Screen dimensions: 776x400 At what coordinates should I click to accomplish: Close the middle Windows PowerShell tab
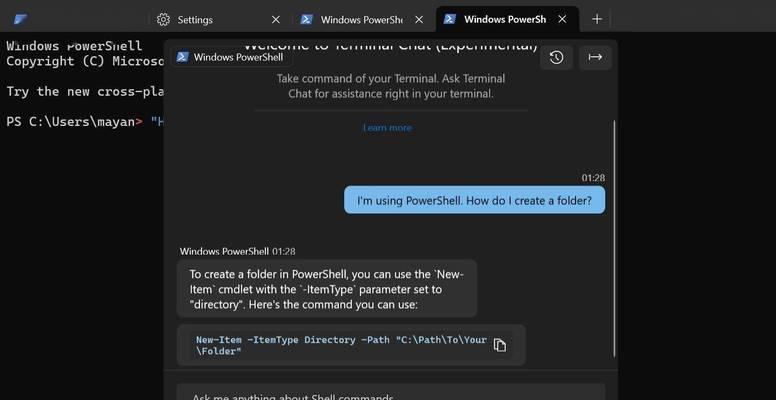click(x=419, y=19)
